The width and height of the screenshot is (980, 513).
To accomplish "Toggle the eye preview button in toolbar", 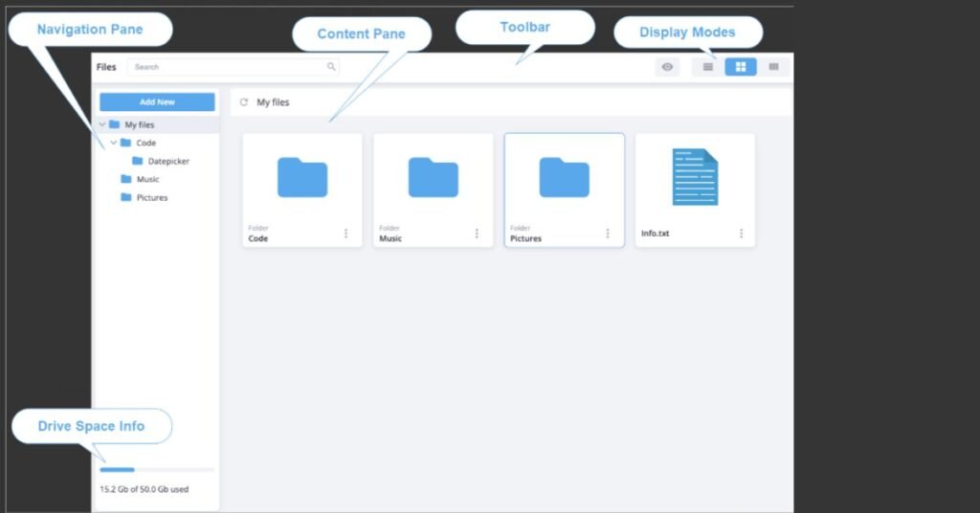I will [x=667, y=67].
